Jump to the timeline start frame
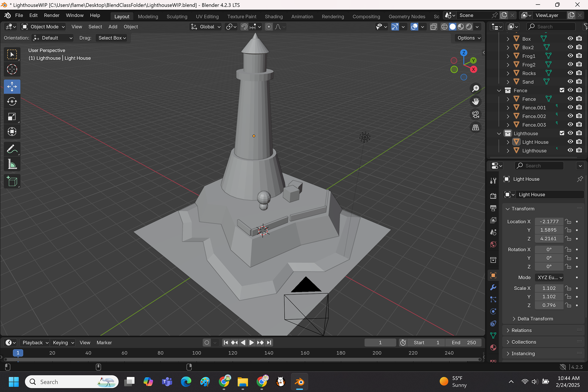 pyautogui.click(x=226, y=343)
